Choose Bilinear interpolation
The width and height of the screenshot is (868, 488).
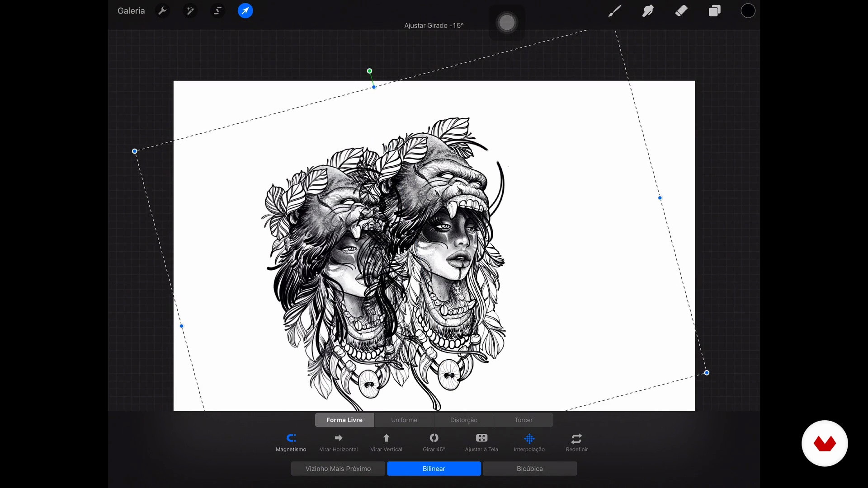434,469
